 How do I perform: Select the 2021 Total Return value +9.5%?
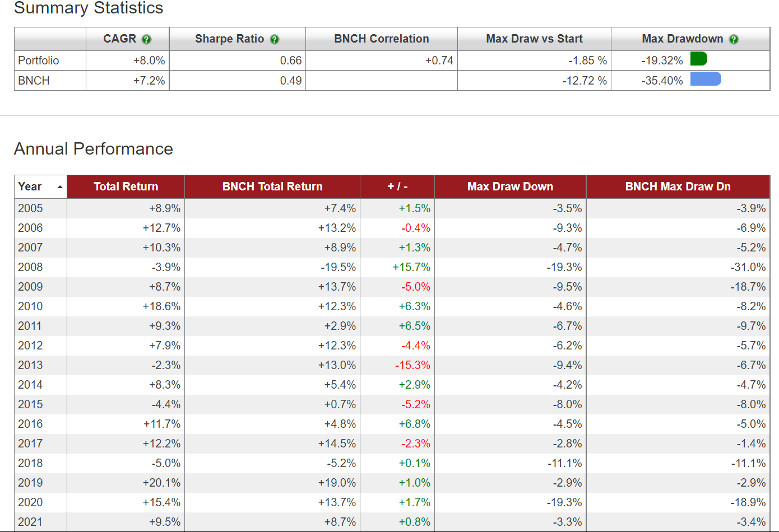coord(165,522)
